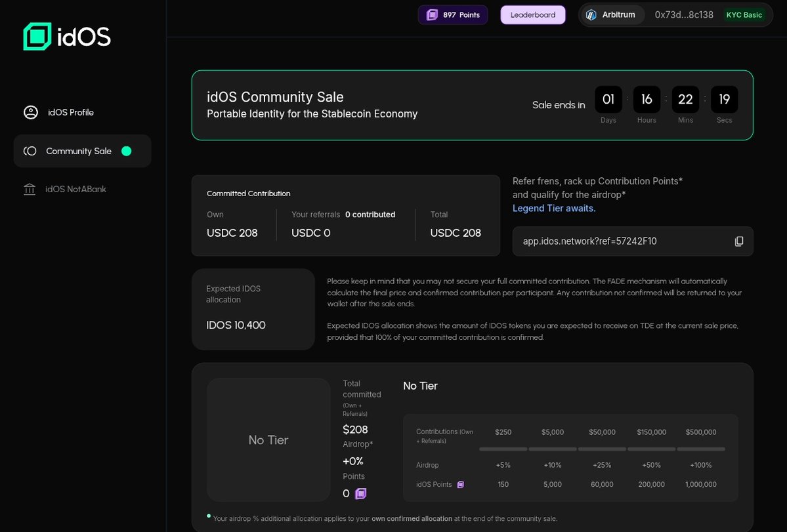Image resolution: width=787 pixels, height=532 pixels.
Task: Click the idOS logo in the sidebar
Action: click(66, 37)
